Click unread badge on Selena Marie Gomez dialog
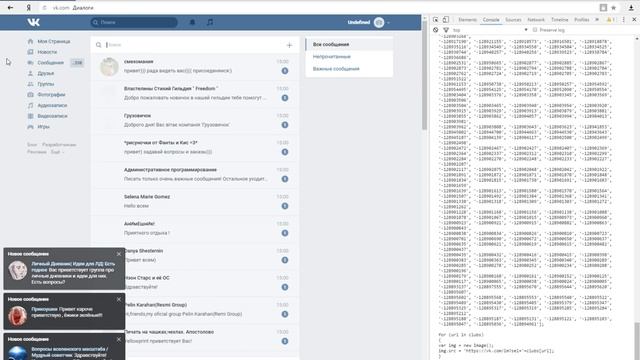 (x=285, y=206)
